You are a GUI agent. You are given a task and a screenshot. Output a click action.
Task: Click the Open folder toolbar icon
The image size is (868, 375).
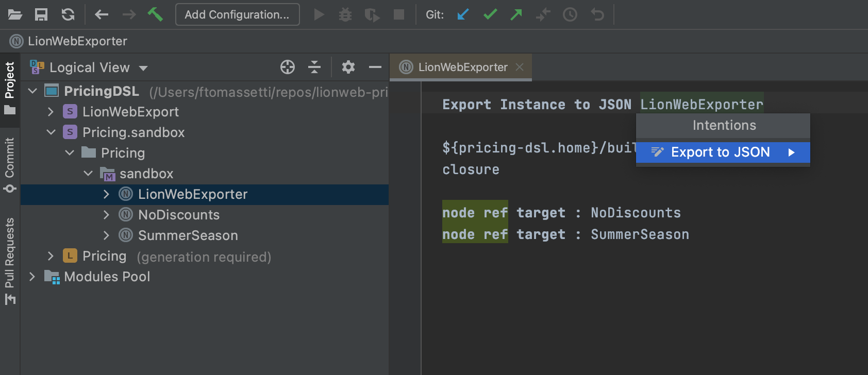click(x=15, y=14)
